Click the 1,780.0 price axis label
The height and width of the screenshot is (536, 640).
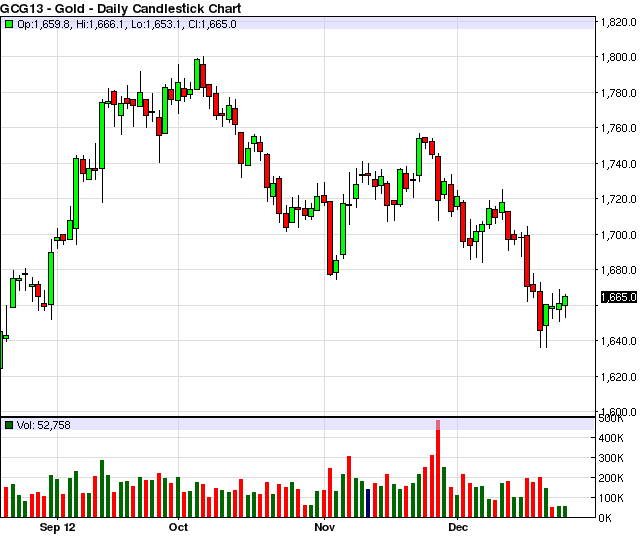pyautogui.click(x=619, y=93)
